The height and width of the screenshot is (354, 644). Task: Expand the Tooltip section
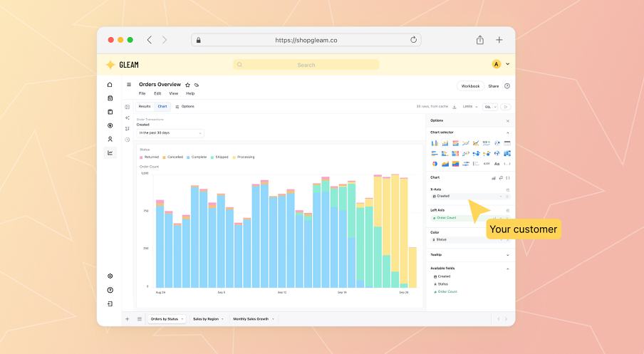click(470, 254)
